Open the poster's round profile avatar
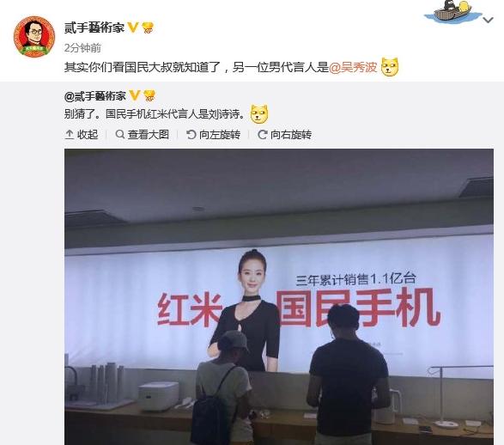Viewport: 504px width, 445px height. 34,37
